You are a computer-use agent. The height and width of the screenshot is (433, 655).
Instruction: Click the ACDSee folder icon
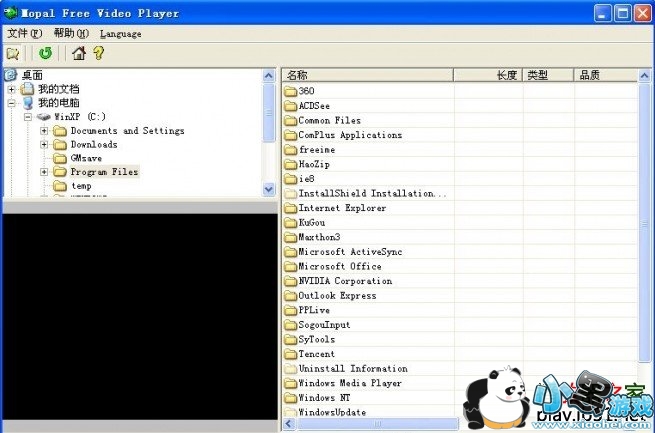tap(290, 106)
